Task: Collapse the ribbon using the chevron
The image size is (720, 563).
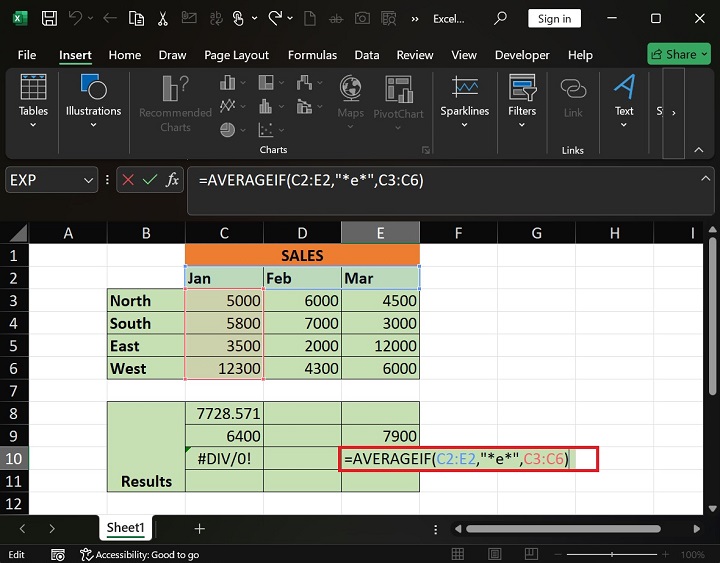Action: (699, 149)
